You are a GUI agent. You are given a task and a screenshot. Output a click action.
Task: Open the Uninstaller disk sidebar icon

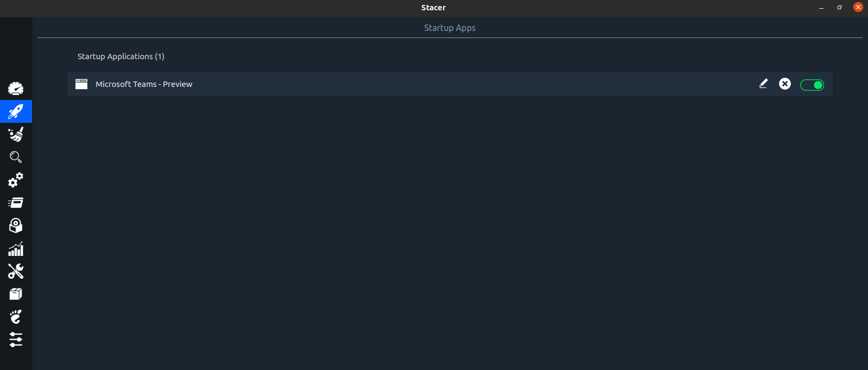[x=16, y=225]
